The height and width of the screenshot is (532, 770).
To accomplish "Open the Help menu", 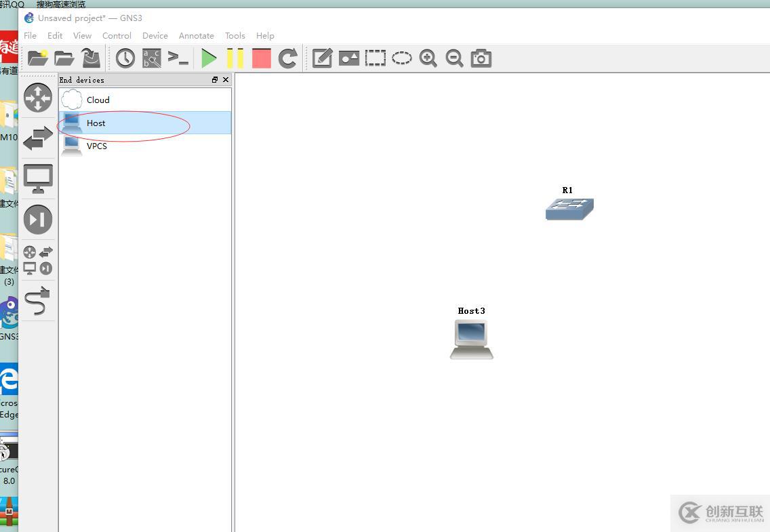I will tap(265, 35).
